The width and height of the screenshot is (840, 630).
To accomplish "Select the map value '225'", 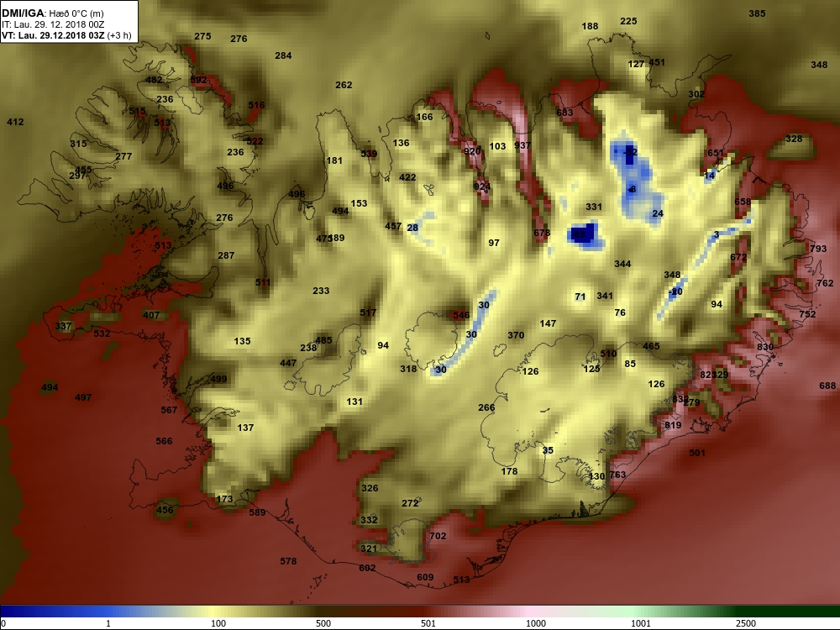I will [x=628, y=21].
